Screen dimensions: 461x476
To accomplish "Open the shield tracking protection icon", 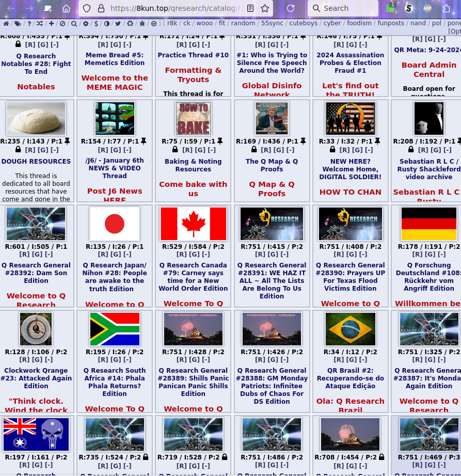I will (x=87, y=8).
